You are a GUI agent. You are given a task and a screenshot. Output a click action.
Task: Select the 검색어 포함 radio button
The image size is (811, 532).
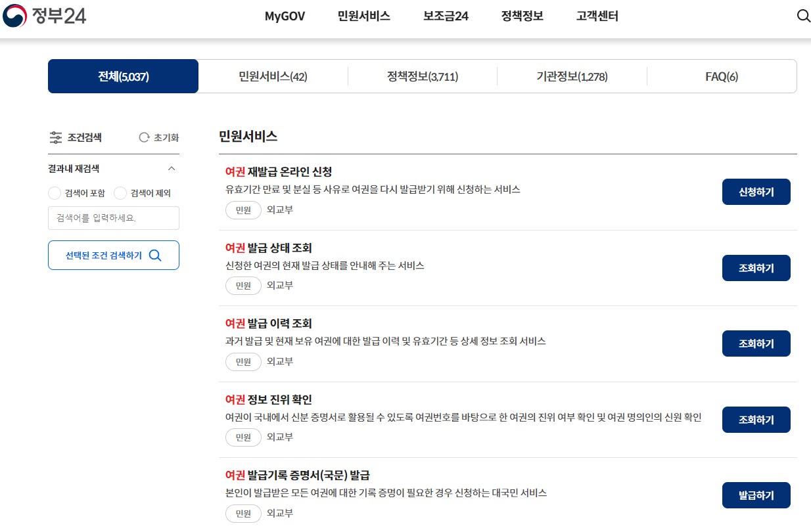(55, 193)
